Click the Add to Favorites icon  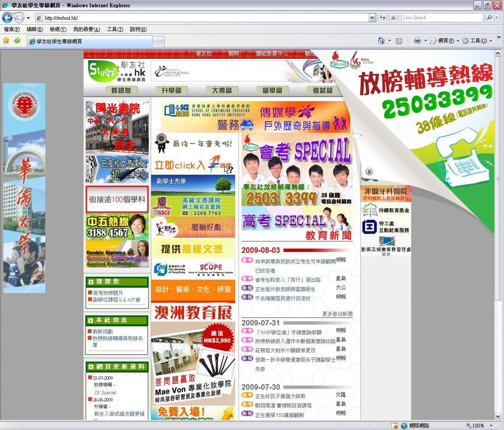(x=17, y=41)
